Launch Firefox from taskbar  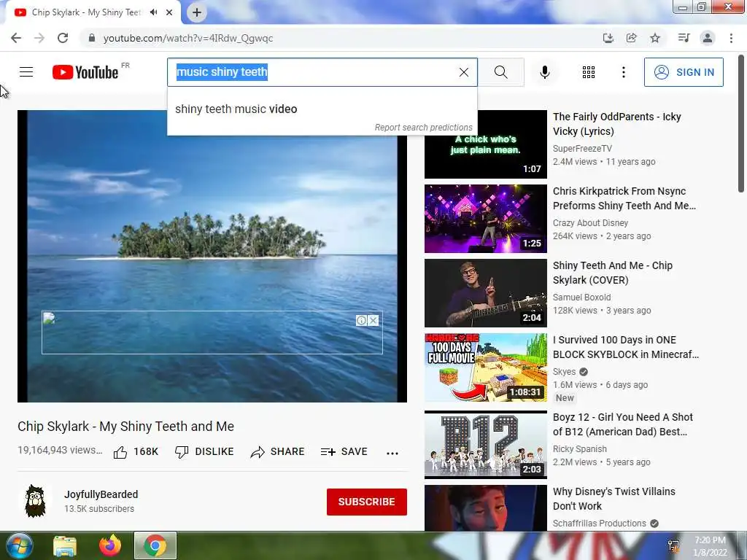(110, 545)
